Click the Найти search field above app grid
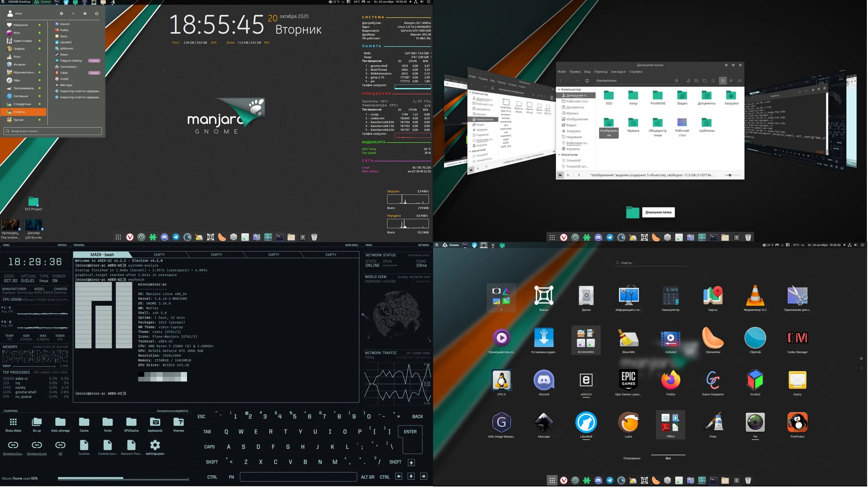Viewport: 868px width, 488px height. click(x=650, y=263)
